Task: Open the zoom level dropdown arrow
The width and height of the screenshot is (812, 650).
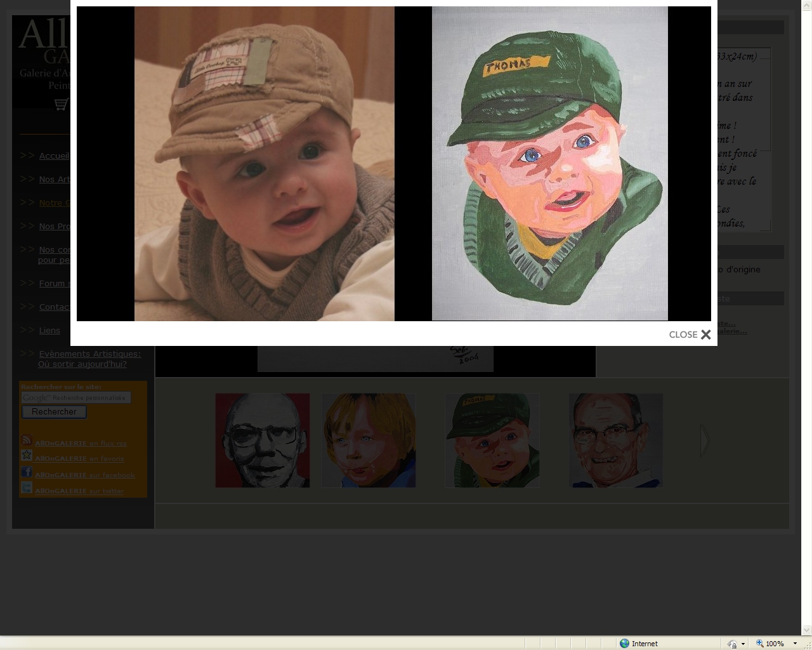Action: click(795, 643)
